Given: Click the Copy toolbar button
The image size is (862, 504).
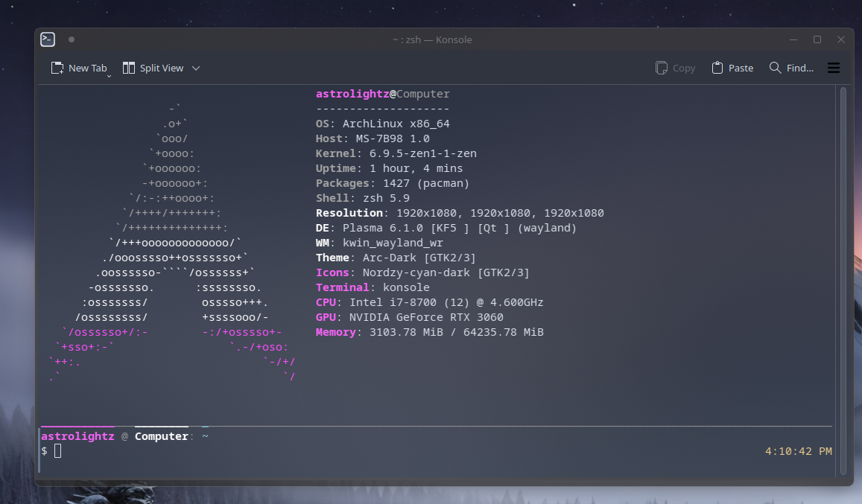Looking at the screenshot, I should pyautogui.click(x=675, y=68).
